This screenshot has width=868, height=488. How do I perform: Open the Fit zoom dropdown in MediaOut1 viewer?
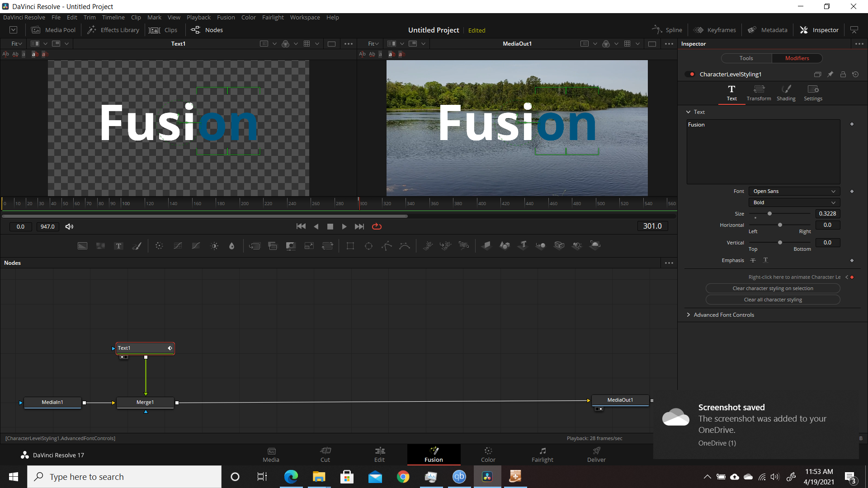[373, 44]
